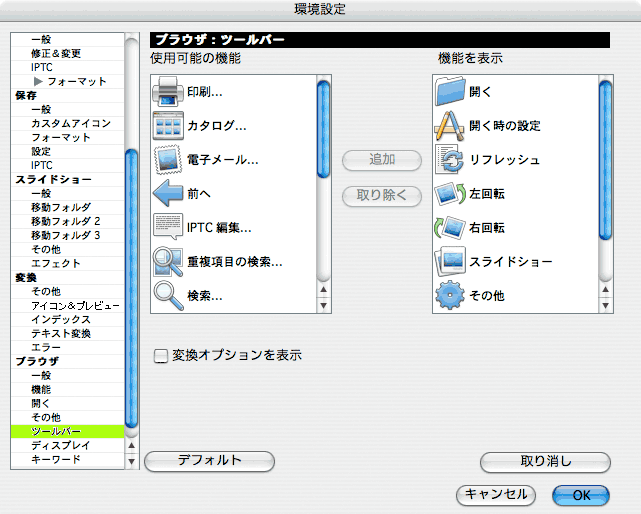Viewport: 641px width, 514px height.
Task: Click the 追加 button
Action: (x=381, y=160)
